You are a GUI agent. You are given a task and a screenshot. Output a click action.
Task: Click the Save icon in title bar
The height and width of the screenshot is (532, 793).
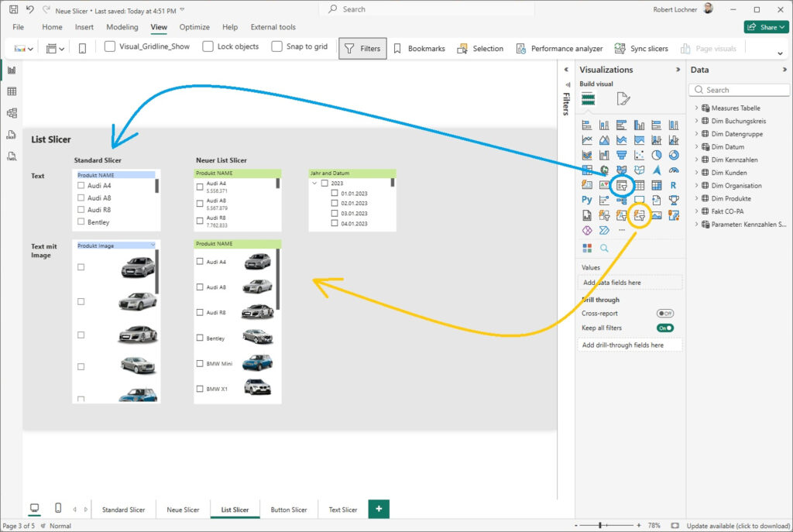(x=13, y=9)
